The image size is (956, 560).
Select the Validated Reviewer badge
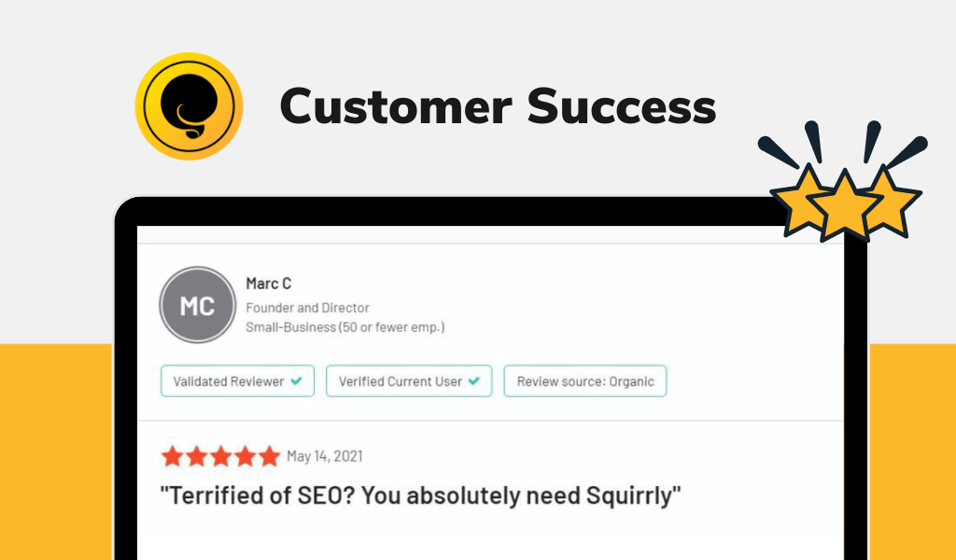pos(238,381)
